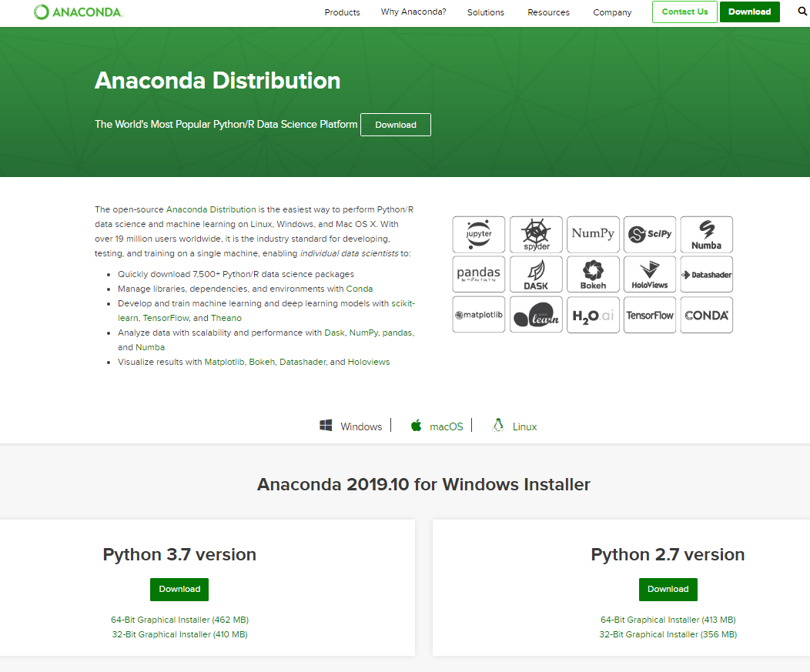The height and width of the screenshot is (672, 810).
Task: Click the H2O.ai logo tile
Action: [593, 315]
